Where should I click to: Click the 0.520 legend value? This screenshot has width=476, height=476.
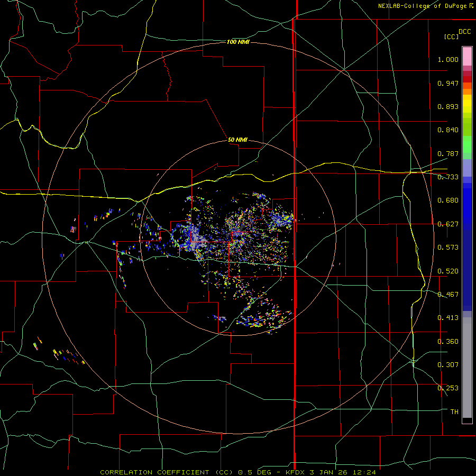[448, 271]
